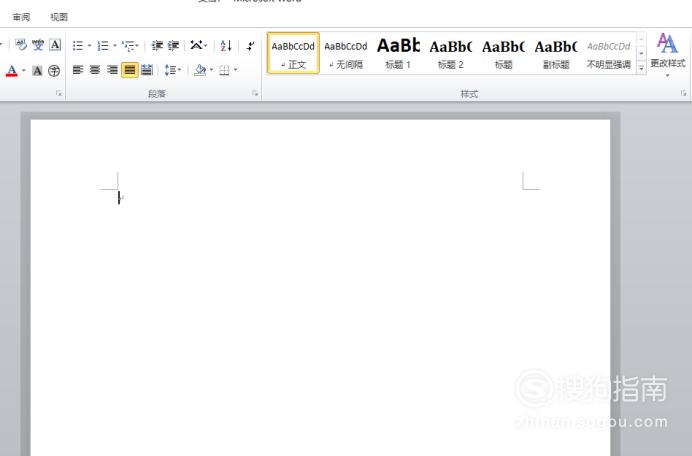Open the 段落 paragraph dialog launcher
The image size is (692, 456).
tap(255, 93)
